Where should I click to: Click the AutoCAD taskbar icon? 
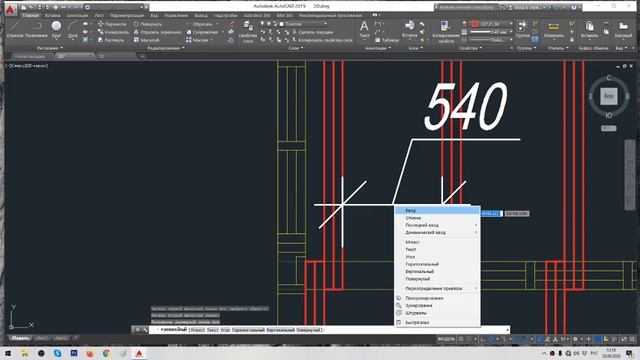point(139,353)
